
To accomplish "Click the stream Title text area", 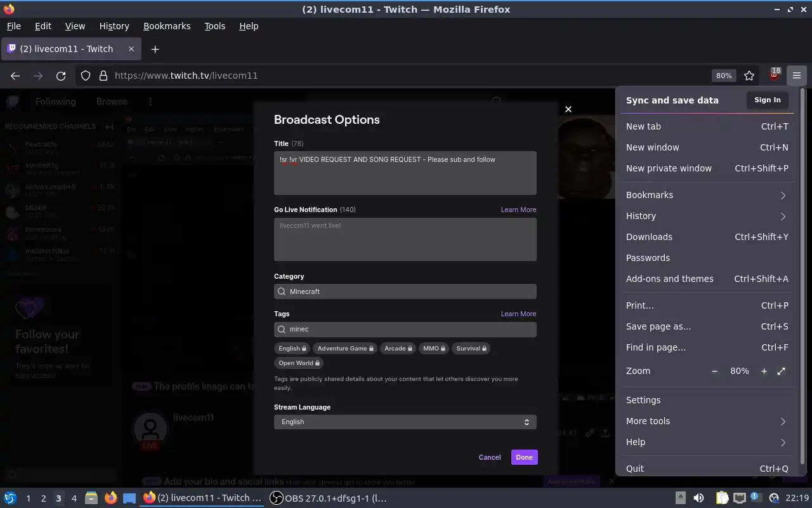I will pyautogui.click(x=405, y=173).
